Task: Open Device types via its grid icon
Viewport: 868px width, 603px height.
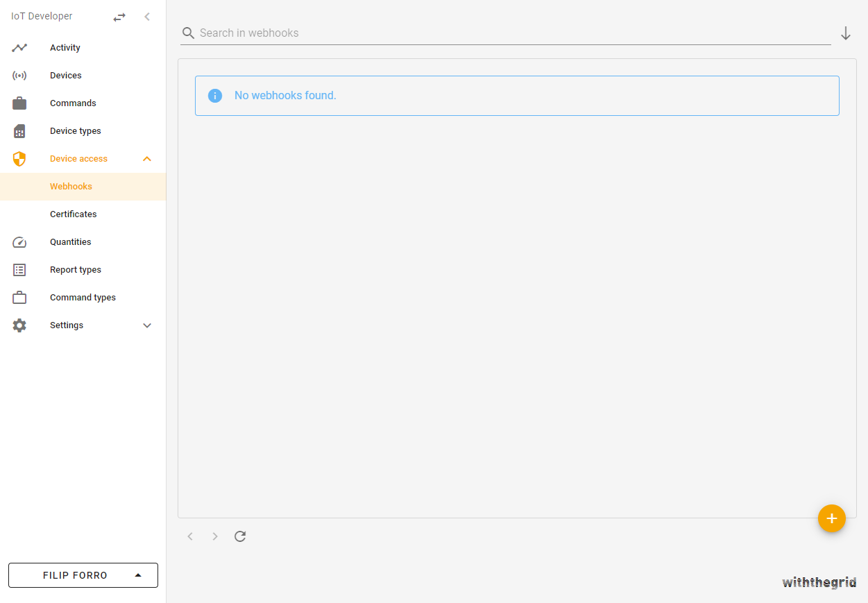Action: coord(19,130)
